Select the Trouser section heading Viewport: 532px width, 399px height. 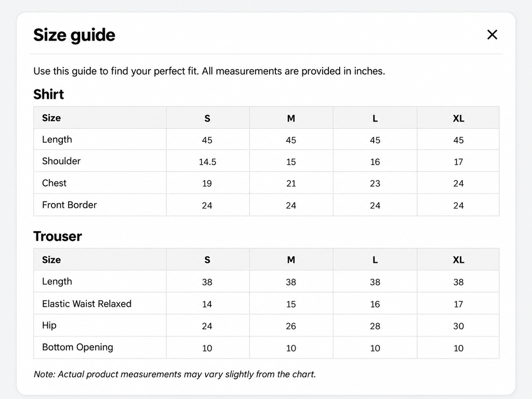tap(58, 236)
